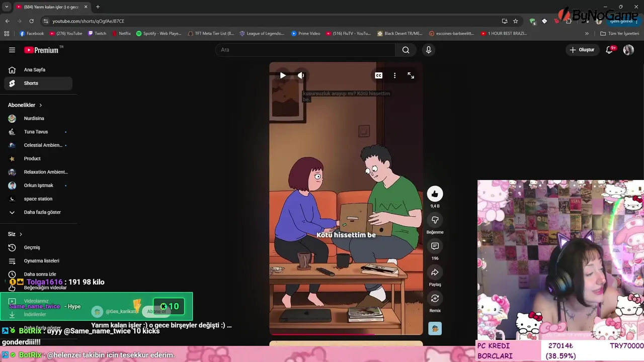This screenshot has height=362, width=644.
Task: Expand Daha fazla göster subscriptions
Action: pos(38,212)
